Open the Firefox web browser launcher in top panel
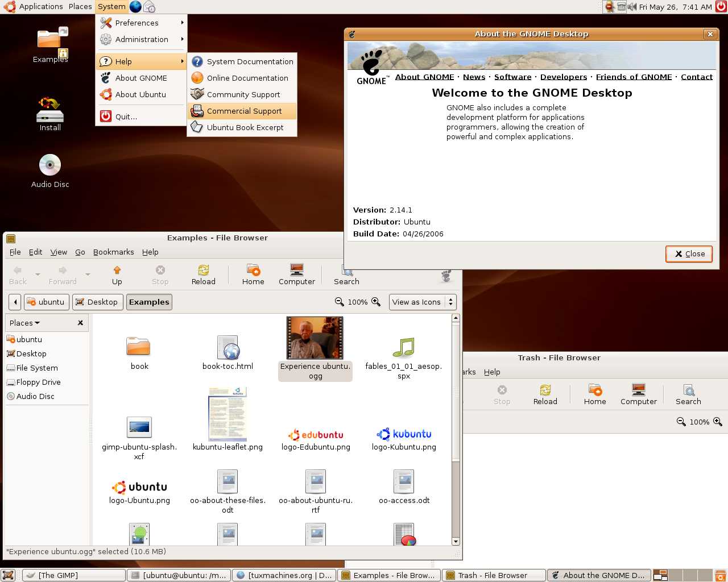 click(x=135, y=7)
